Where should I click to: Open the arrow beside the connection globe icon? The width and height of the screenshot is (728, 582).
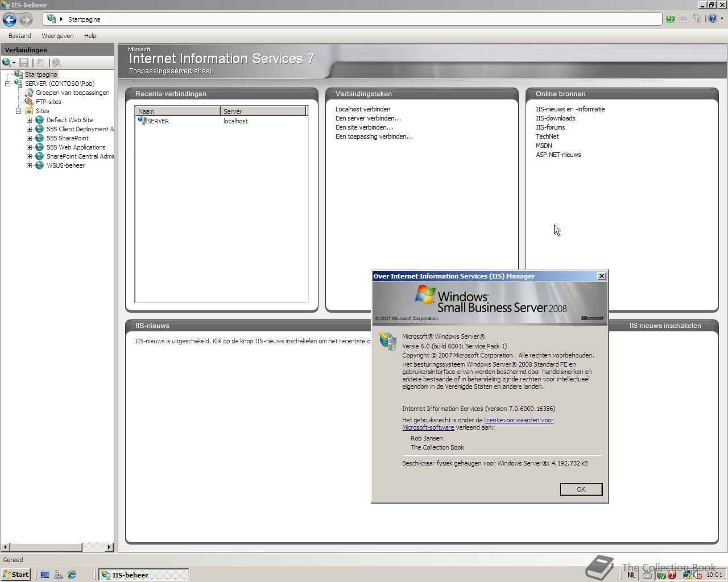coord(14,63)
